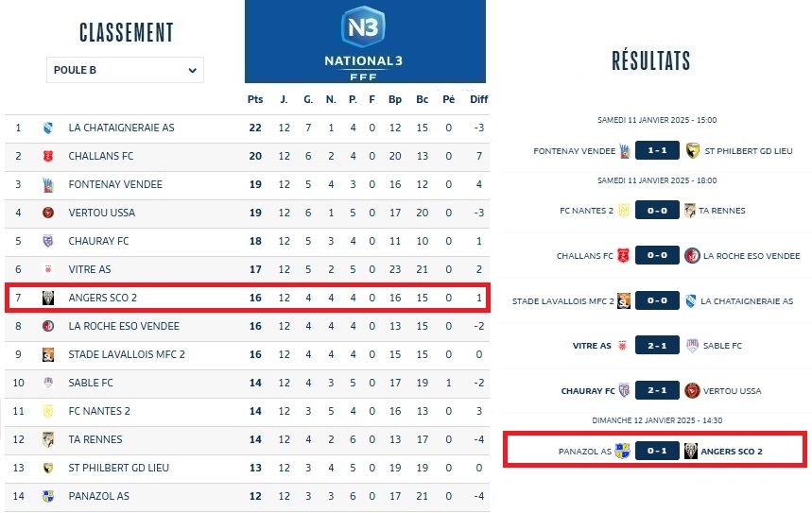Click the Angers SCO 2 crest in standings
The width and height of the screenshot is (812, 513).
(x=47, y=298)
